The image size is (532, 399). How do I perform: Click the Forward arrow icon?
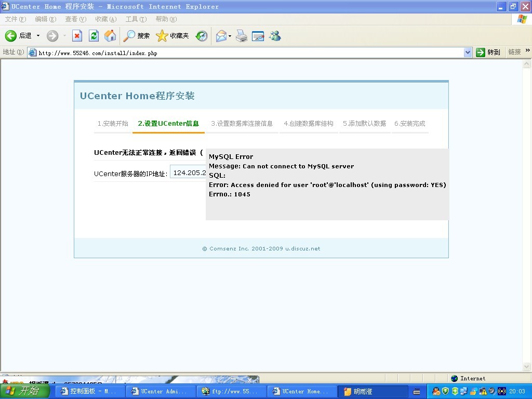[52, 36]
